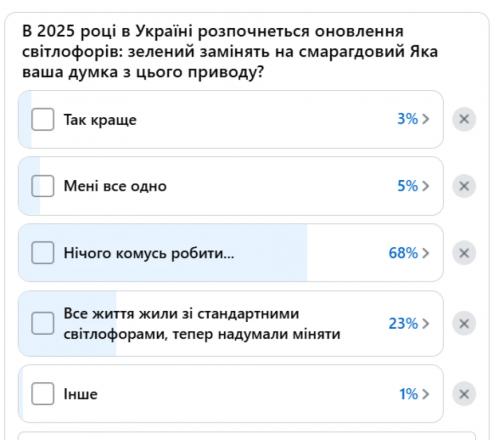Check the 'Так краще' checkbox

point(43,119)
